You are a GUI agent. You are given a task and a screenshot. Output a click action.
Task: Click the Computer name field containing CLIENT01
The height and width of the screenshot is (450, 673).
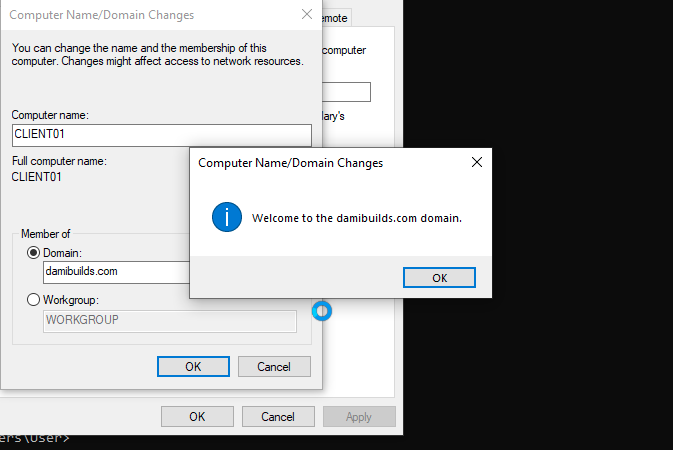(162, 135)
